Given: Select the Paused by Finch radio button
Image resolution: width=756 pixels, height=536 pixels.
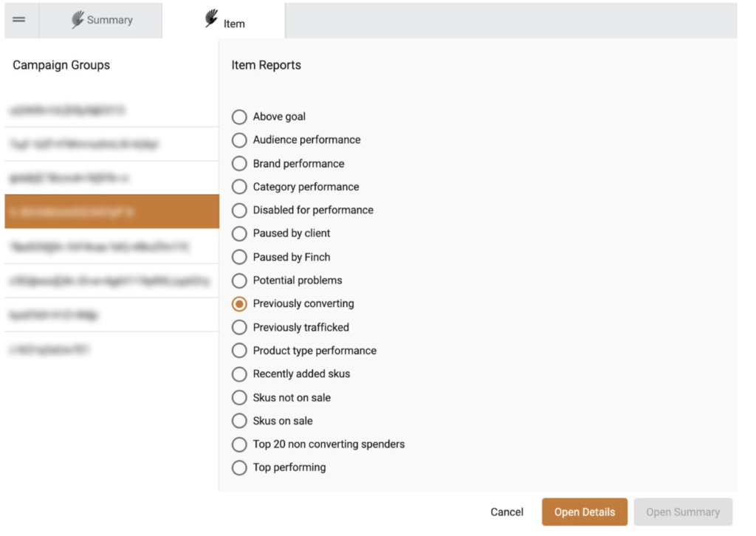Looking at the screenshot, I should point(239,257).
